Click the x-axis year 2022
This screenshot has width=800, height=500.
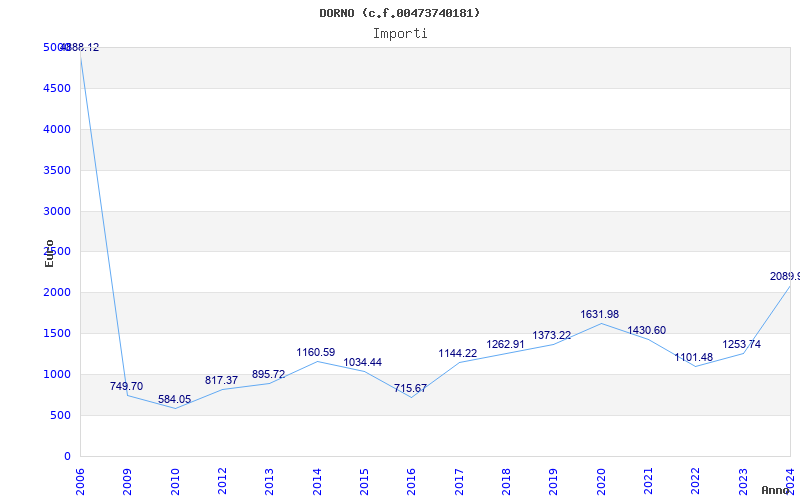(695, 482)
